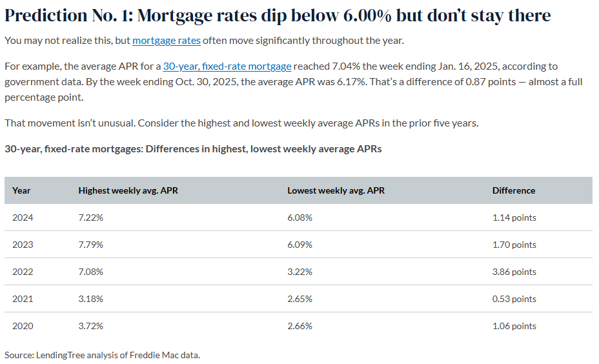Click the 2020 year cell
599x364 pixels.
pos(23,326)
